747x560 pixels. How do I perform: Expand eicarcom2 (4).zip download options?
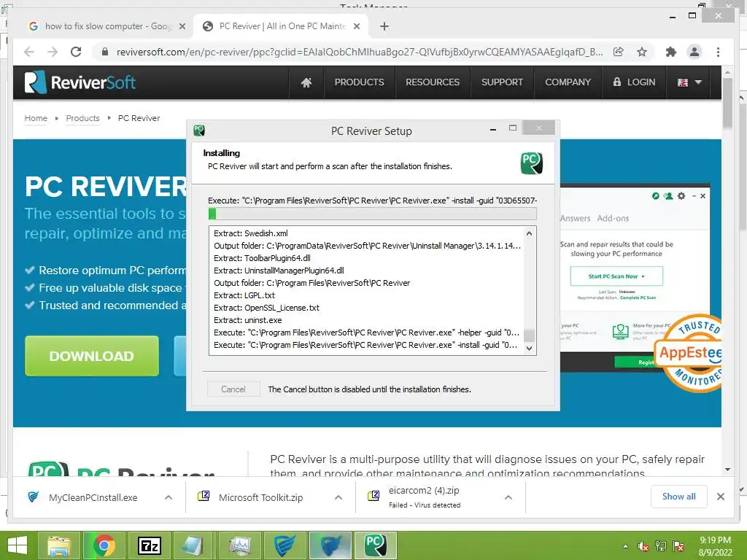pos(508,497)
